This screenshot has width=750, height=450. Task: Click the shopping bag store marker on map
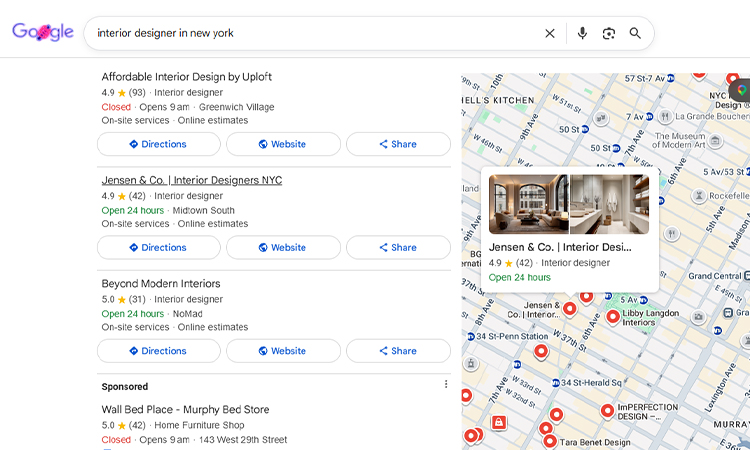(498, 422)
